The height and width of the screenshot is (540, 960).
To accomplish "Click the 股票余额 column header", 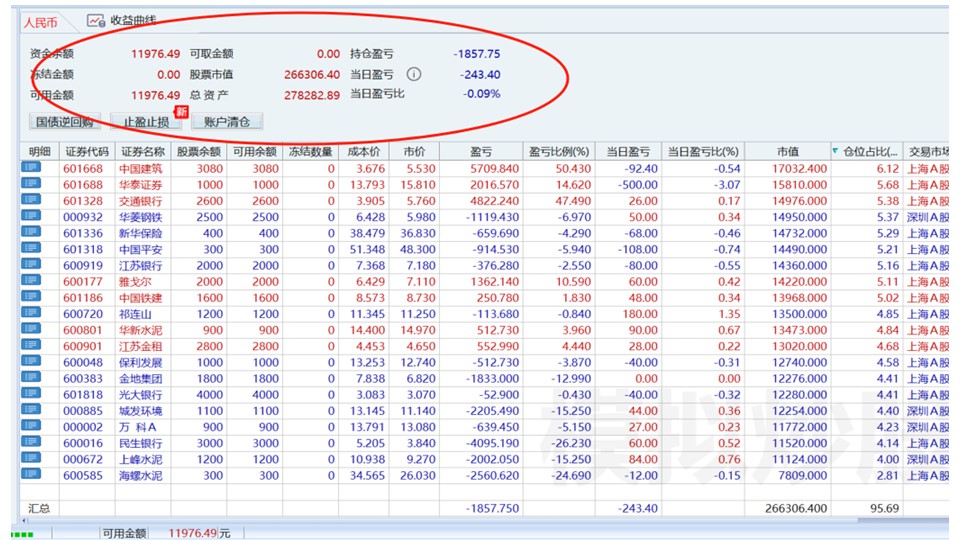I will pyautogui.click(x=198, y=151).
